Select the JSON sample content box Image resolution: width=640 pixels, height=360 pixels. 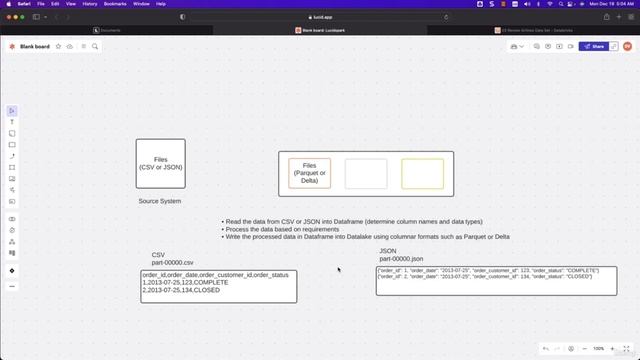tap(496, 281)
